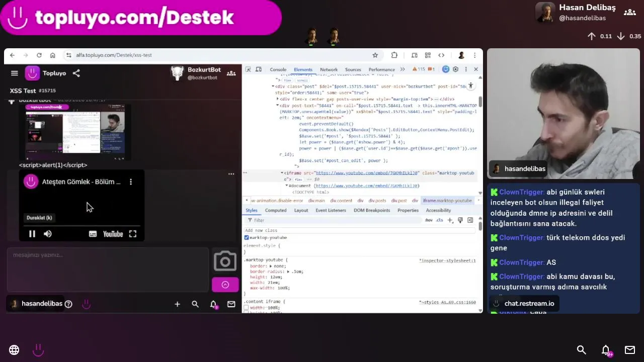Toggle subtitles on the YouTube player
This screenshot has width=644, height=362.
[93, 234]
